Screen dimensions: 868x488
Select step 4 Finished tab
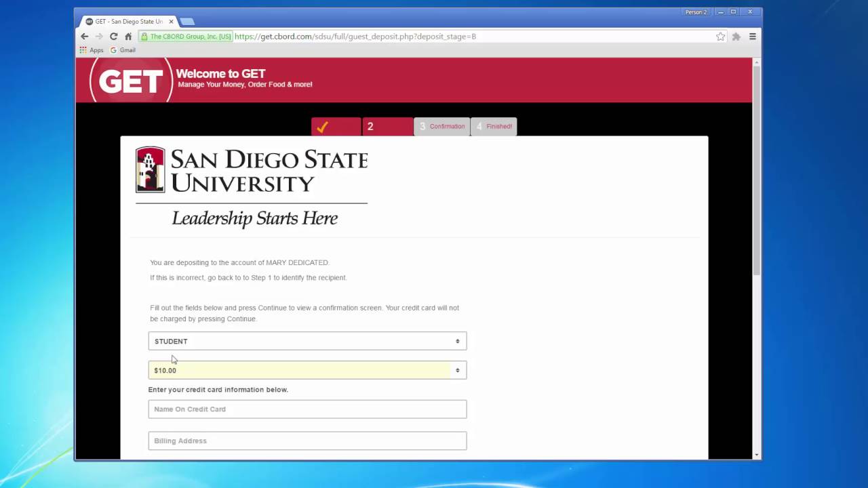pyautogui.click(x=494, y=127)
